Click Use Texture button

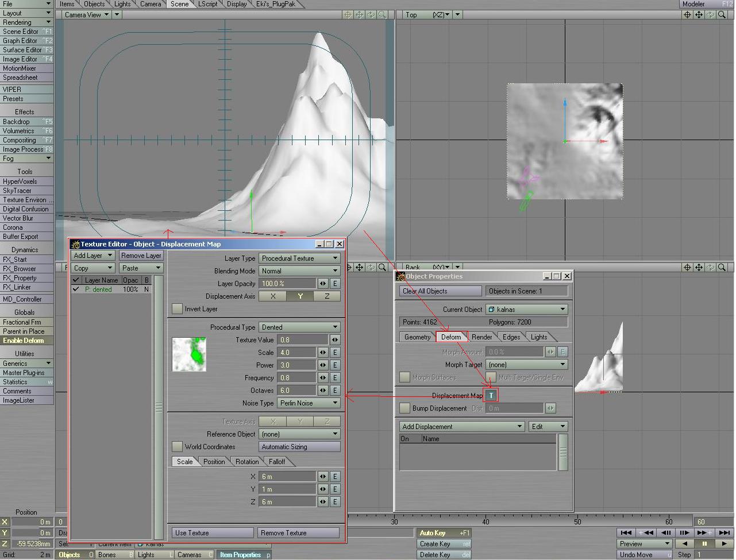(x=213, y=533)
